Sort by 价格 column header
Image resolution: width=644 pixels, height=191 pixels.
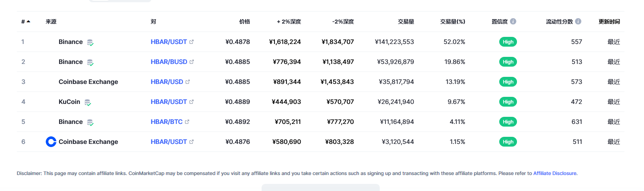(x=244, y=21)
